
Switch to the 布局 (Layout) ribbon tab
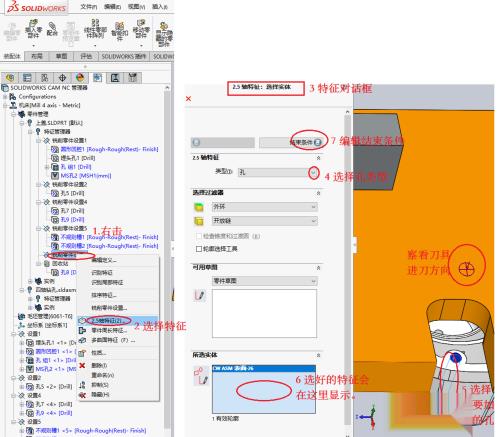pos(37,56)
